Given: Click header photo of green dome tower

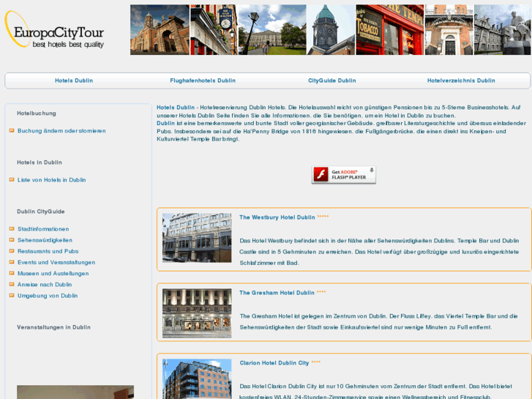Looking at the screenshot, I should pyautogui.click(x=331, y=29).
